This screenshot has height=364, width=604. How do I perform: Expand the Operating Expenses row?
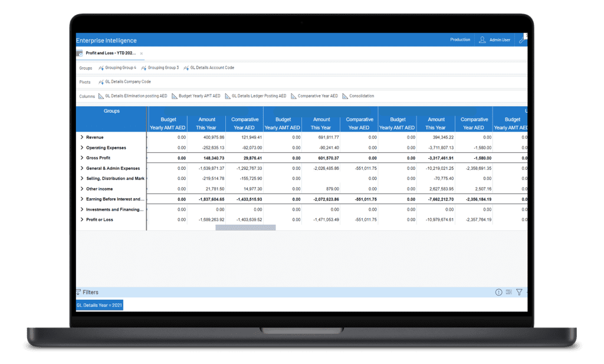[81, 147]
